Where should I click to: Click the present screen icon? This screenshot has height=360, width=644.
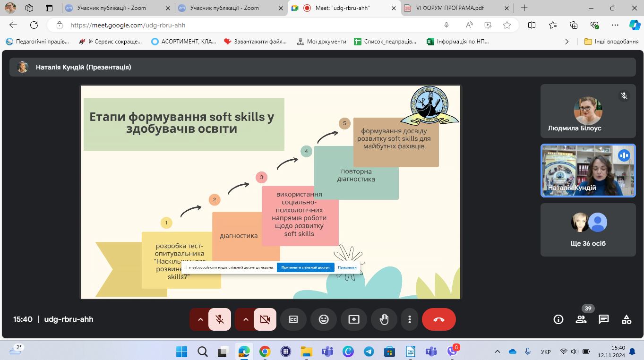tap(354, 319)
